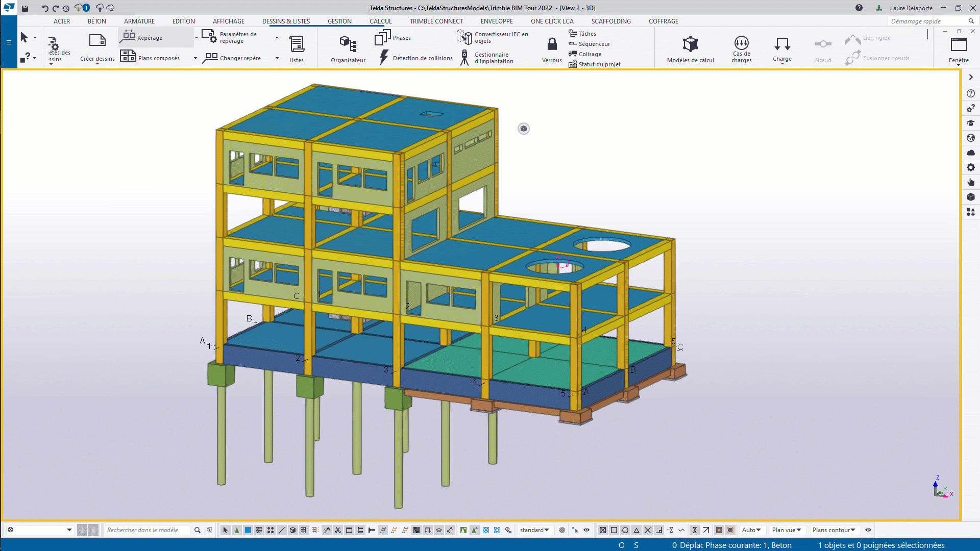980x551 pixels.
Task: Click the Créer dessins button
Action: [97, 48]
